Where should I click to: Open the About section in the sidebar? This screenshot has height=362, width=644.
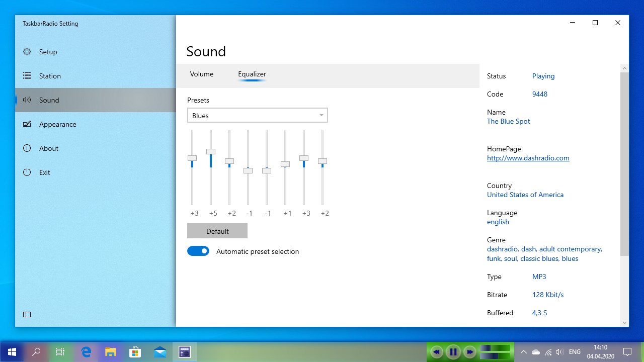pos(96,148)
